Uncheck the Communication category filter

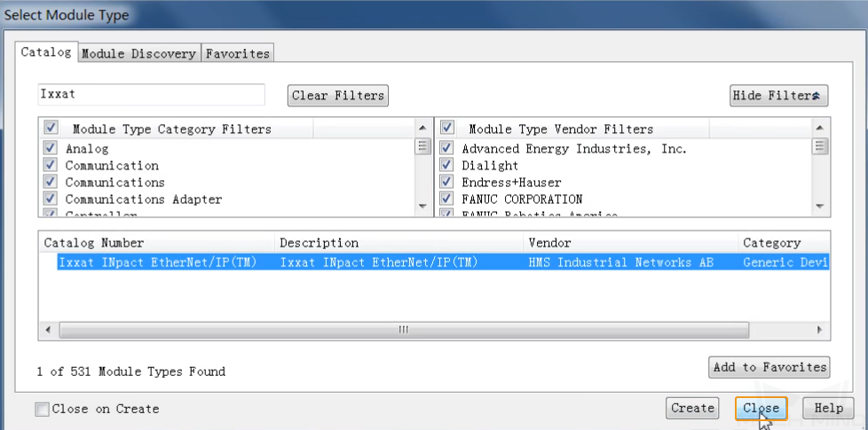click(51, 165)
